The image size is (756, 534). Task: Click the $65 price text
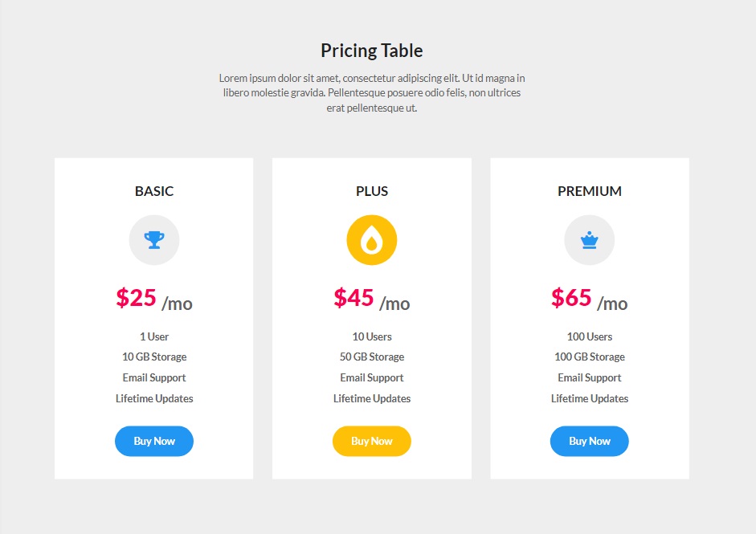point(571,298)
